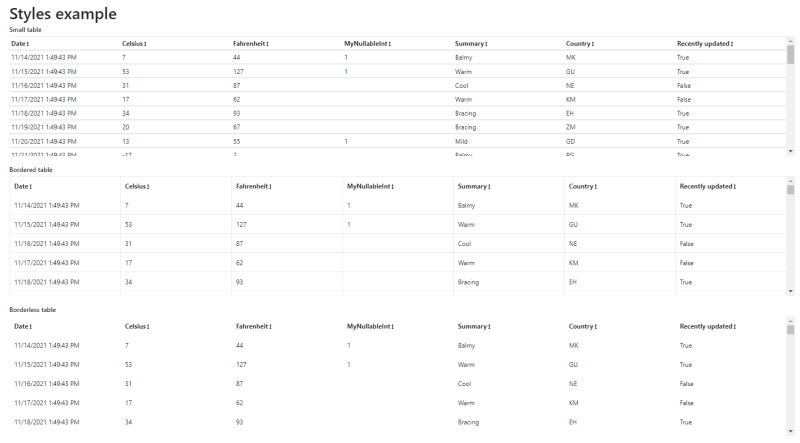Click the MyNullableInt sort icon in the Bordered table
800x443 pixels.
click(x=393, y=187)
